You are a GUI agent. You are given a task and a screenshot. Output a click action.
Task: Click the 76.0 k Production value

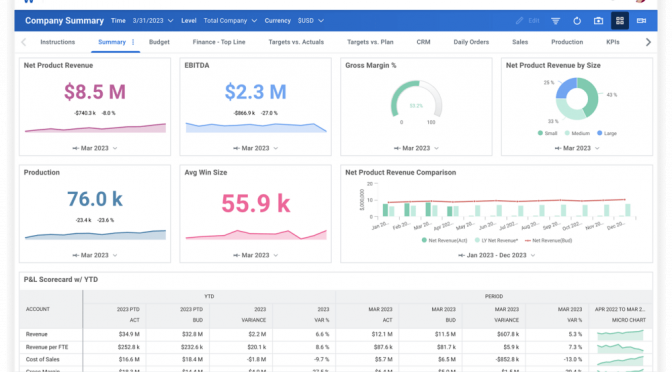[x=95, y=199]
